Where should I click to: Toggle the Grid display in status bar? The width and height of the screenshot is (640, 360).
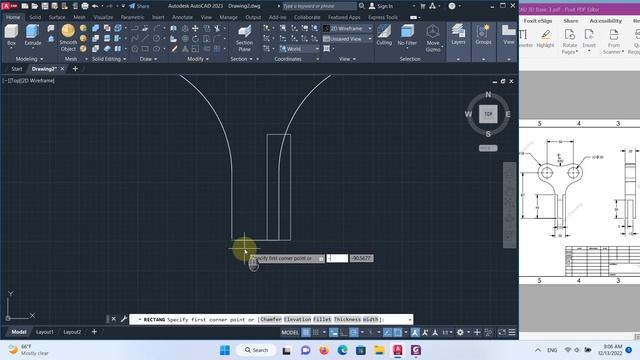(x=306, y=332)
